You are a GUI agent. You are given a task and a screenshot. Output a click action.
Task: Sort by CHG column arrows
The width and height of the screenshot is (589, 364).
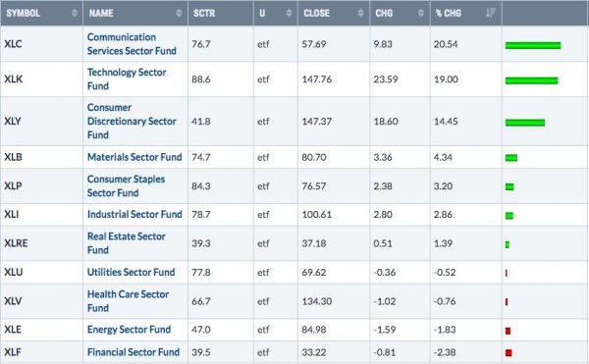point(421,13)
